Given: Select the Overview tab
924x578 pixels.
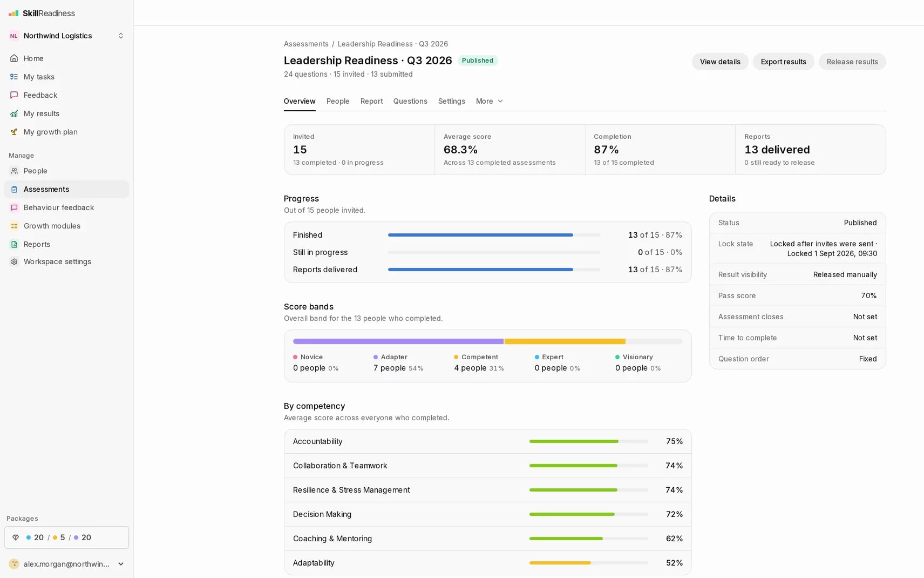Looking at the screenshot, I should coord(300,101).
